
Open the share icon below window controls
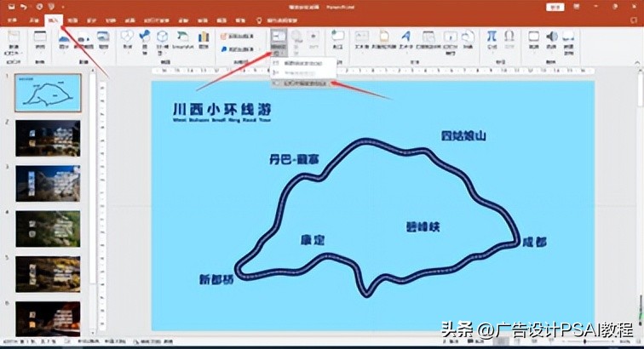(634, 20)
